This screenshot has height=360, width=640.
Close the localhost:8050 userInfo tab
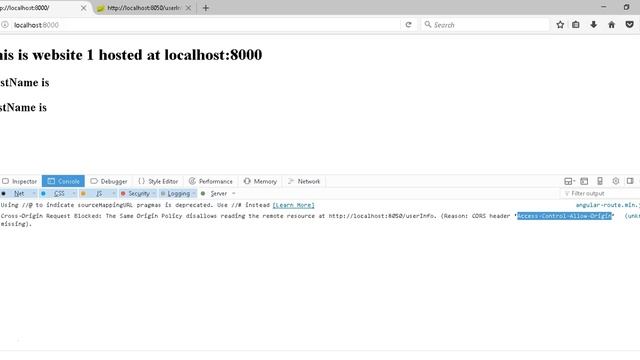coord(188,8)
